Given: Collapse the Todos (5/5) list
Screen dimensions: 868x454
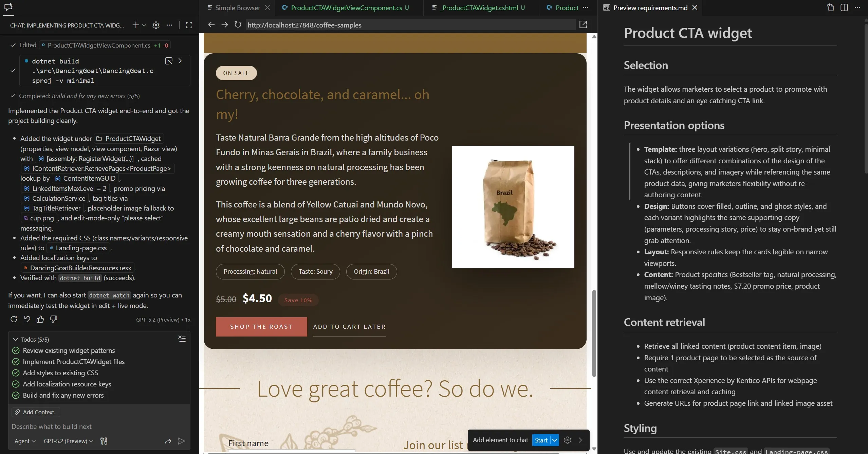Looking at the screenshot, I should (16, 340).
